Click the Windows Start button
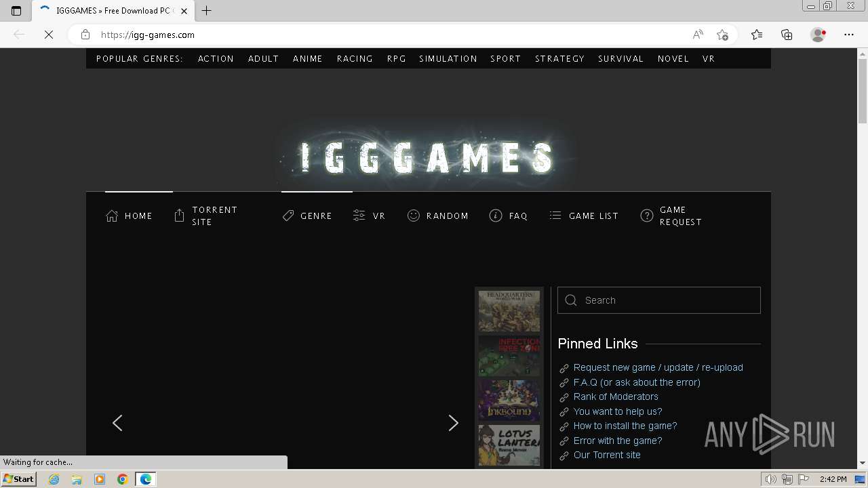The width and height of the screenshot is (868, 488). tap(18, 479)
